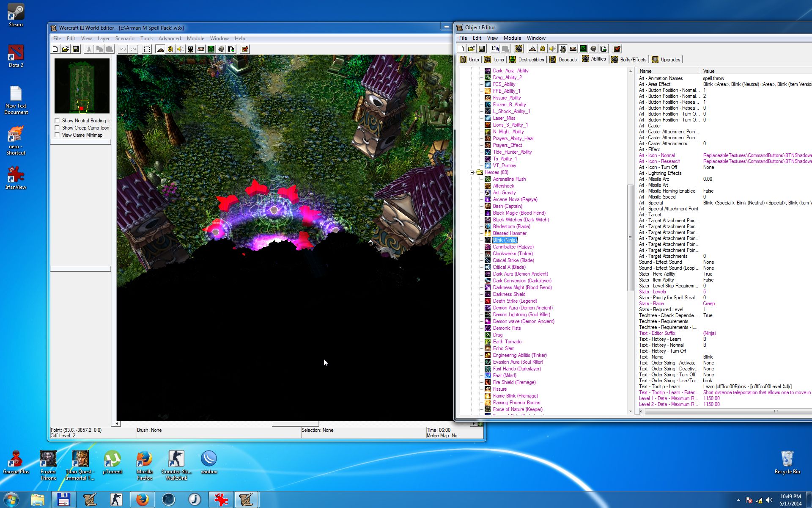Open Campaign Editor from Object Editor toolbar
This screenshot has width=812, height=508.
(573, 49)
